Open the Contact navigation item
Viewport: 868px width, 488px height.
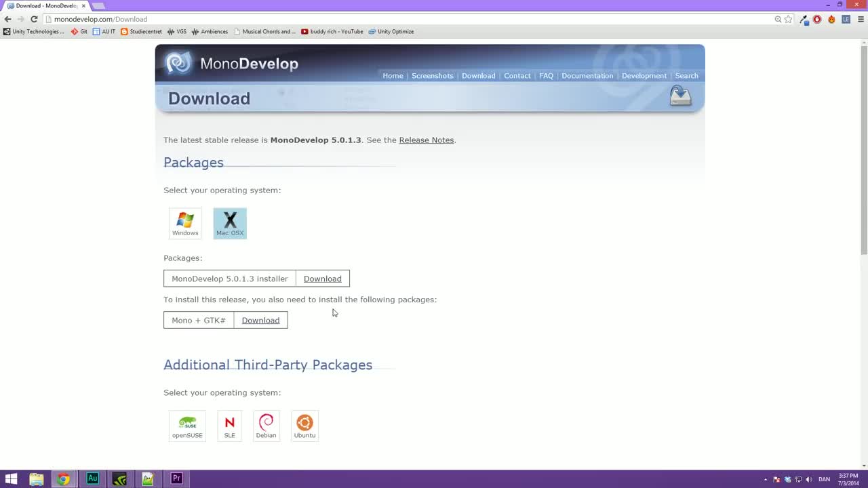[x=517, y=76]
